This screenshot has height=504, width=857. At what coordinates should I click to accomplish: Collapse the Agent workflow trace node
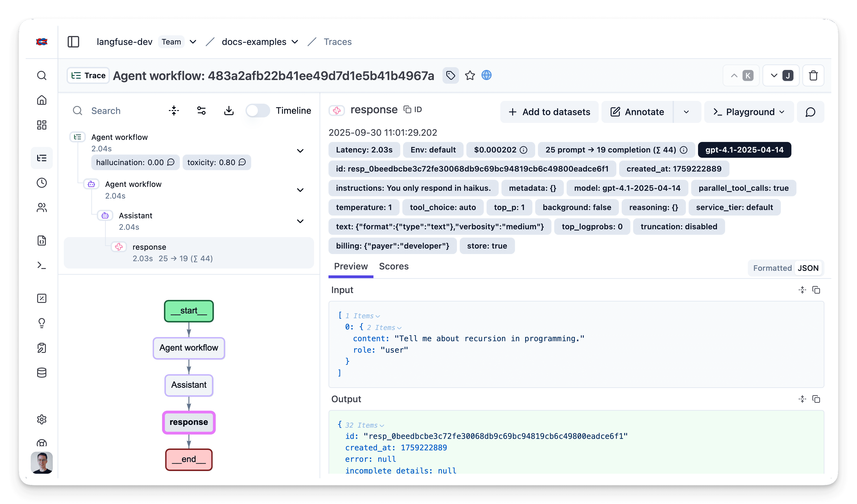click(300, 151)
